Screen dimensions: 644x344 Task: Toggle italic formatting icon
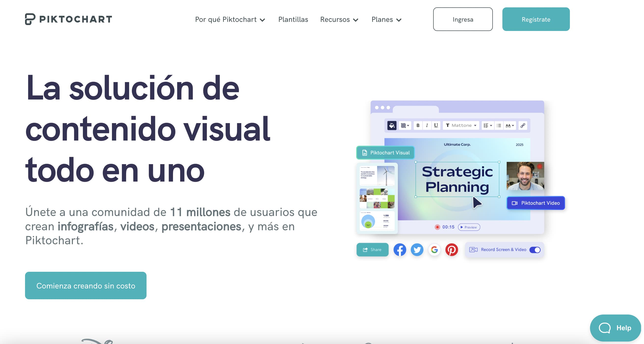pos(427,125)
